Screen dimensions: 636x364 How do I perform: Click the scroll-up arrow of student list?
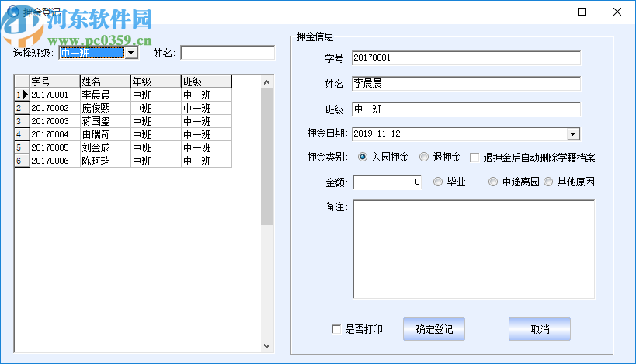[266, 82]
